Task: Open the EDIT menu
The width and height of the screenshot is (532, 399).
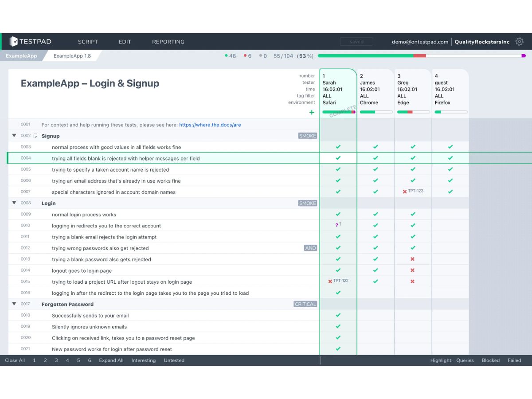Action: 125,42
